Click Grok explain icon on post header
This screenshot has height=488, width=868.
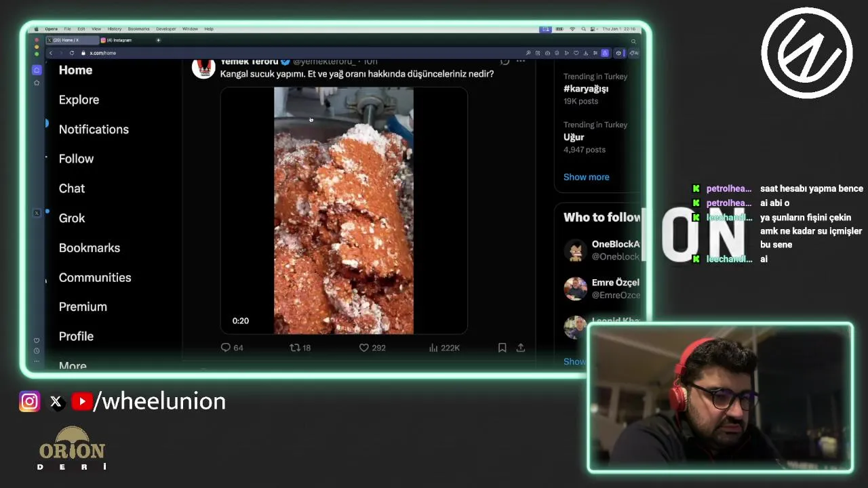click(505, 62)
